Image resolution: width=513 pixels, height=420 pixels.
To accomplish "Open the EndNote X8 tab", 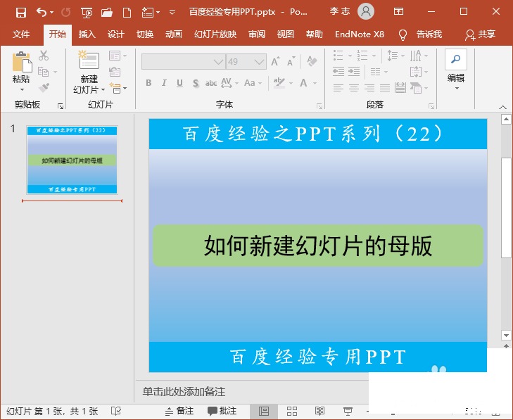I will pyautogui.click(x=359, y=34).
